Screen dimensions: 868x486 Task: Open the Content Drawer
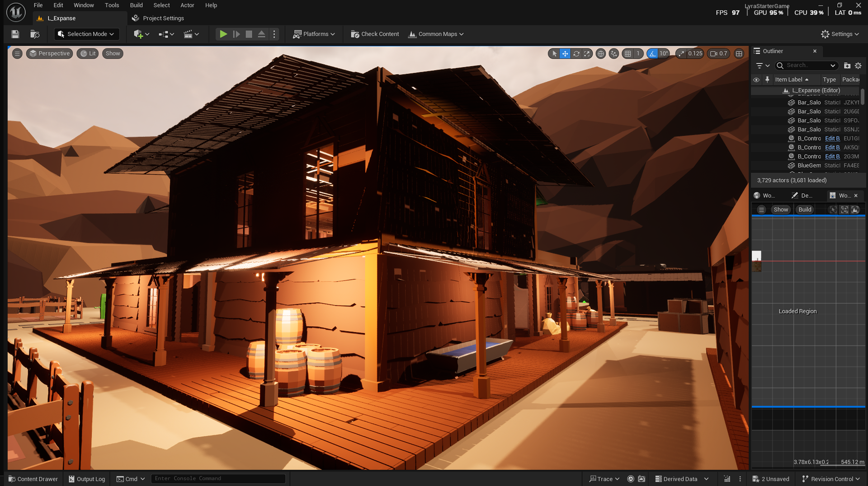point(33,479)
